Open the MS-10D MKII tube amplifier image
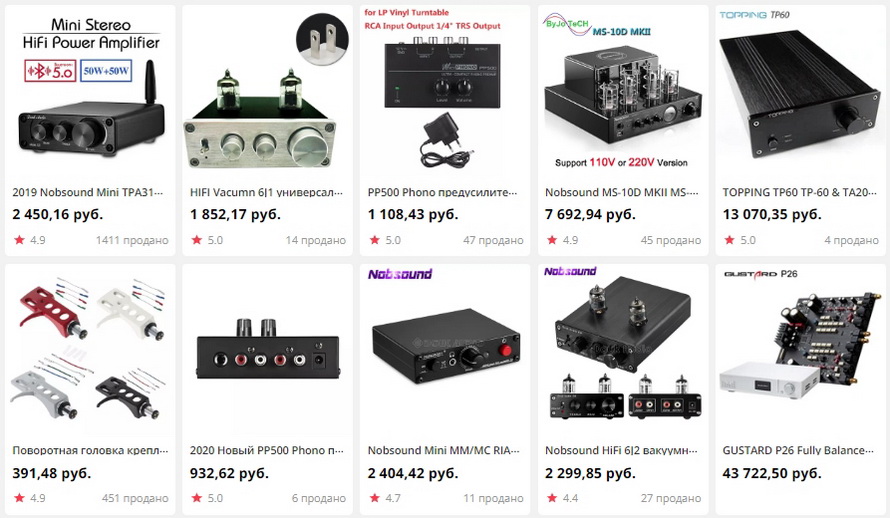Image resolution: width=890 pixels, height=518 pixels. 623,91
